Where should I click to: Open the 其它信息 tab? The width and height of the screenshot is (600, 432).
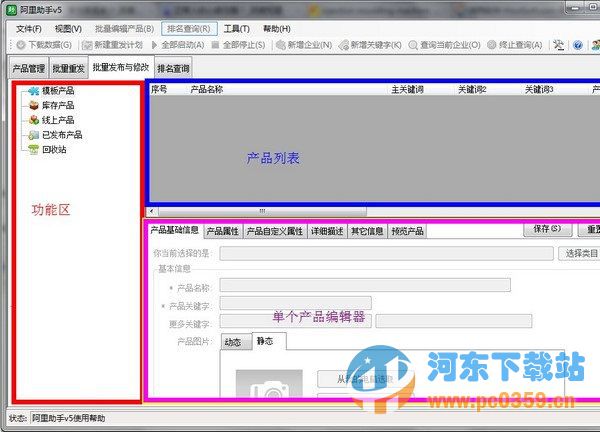click(x=367, y=231)
